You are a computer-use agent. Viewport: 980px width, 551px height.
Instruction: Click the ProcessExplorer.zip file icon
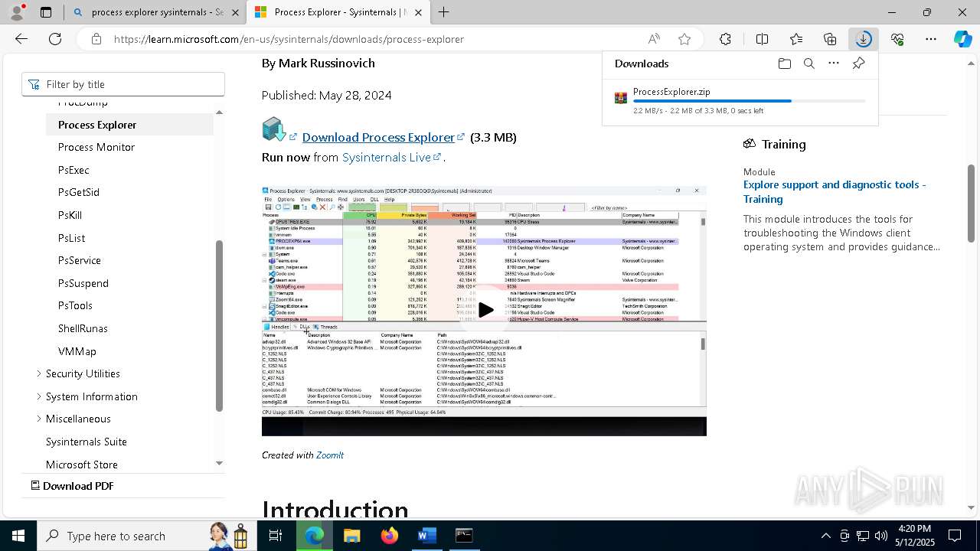click(x=621, y=98)
